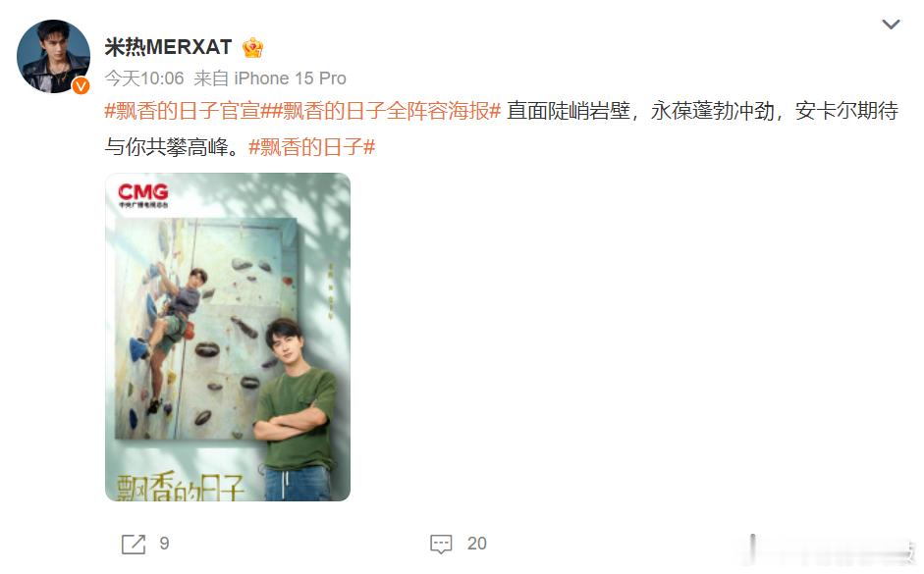Click the rock climbing wall photo
This screenshot has width=924, height=574.
[205, 329]
